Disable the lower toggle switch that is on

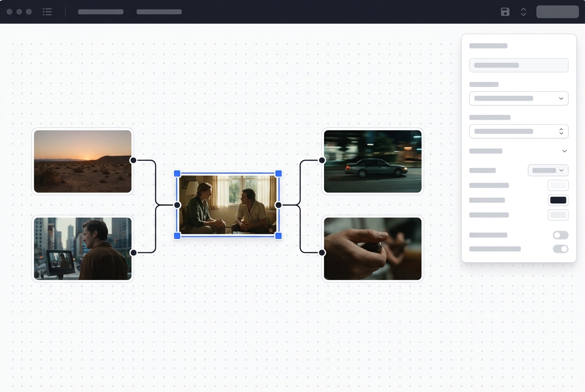click(x=560, y=249)
